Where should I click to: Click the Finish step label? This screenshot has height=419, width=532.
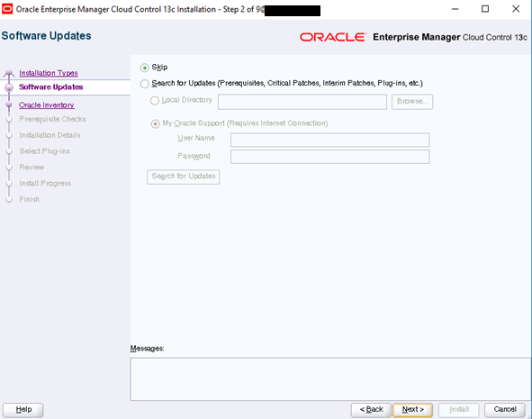pyautogui.click(x=29, y=199)
